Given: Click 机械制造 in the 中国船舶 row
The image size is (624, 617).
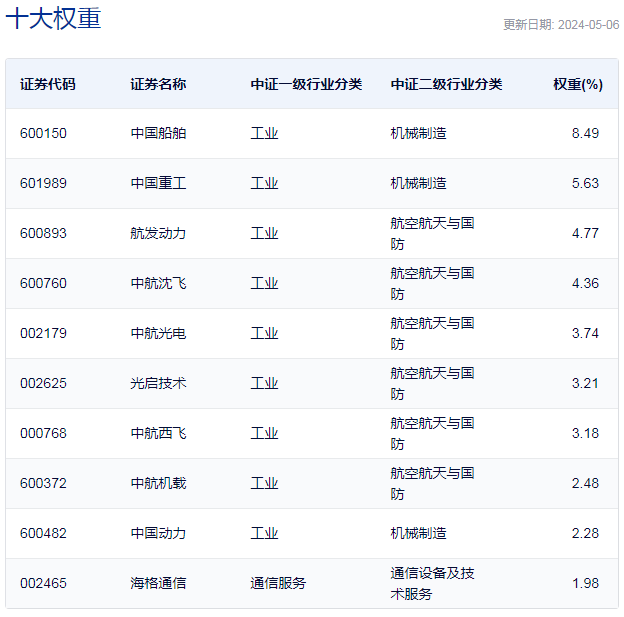Looking at the screenshot, I should pyautogui.click(x=418, y=133).
